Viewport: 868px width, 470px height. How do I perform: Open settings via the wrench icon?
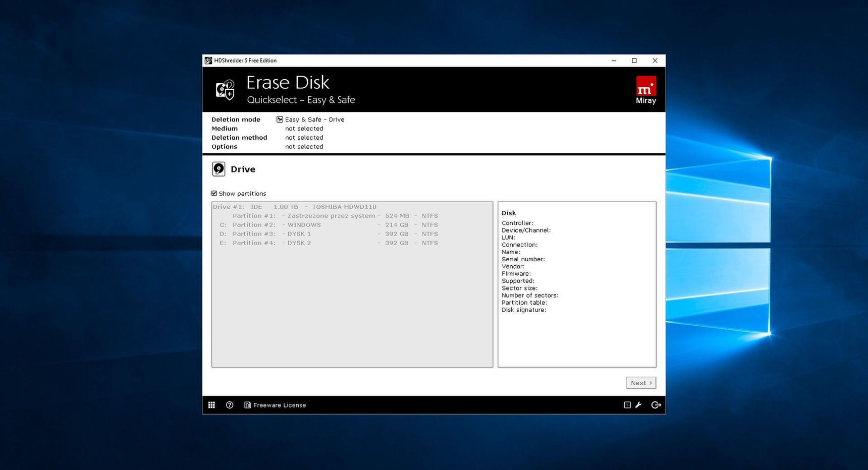638,405
